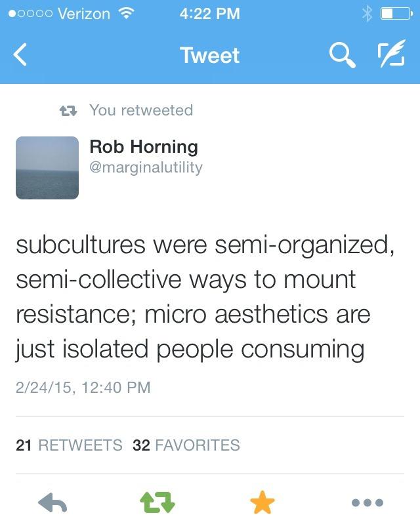Viewport: 420px width, 528px height.
Task: Tap the small retweet icon beside 'You retweeted'
Action: pyautogui.click(x=68, y=110)
